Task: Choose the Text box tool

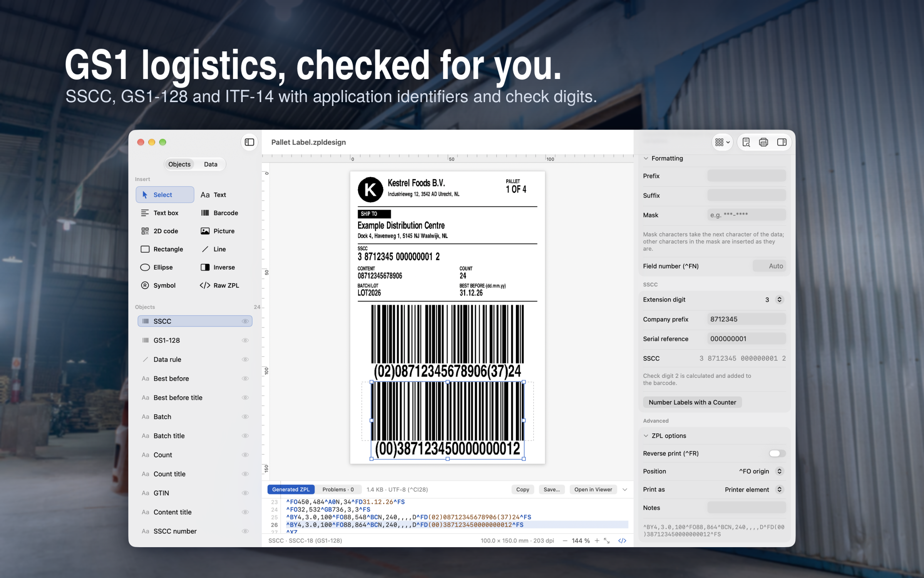Action: point(159,213)
